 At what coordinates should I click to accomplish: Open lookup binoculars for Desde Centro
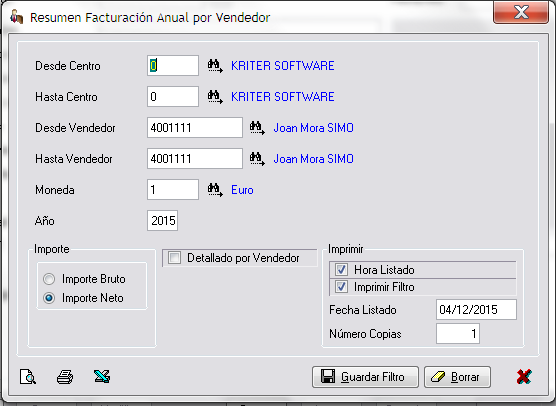pos(215,66)
